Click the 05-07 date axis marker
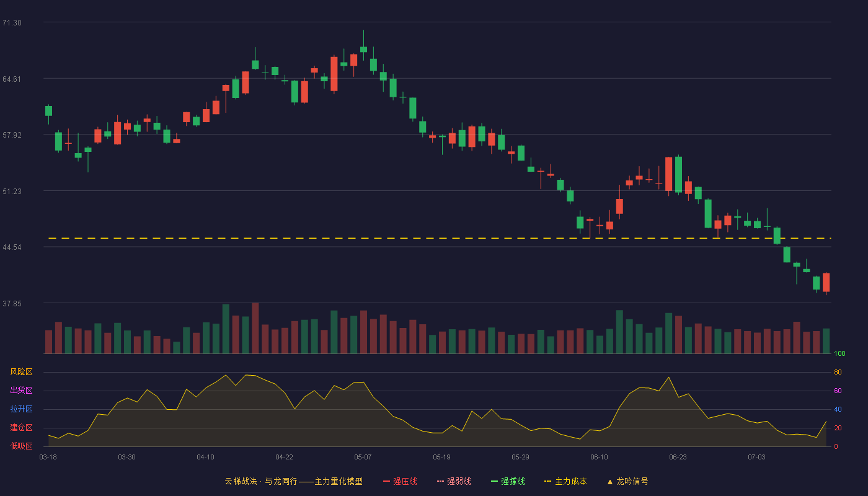The width and height of the screenshot is (868, 496). click(363, 457)
